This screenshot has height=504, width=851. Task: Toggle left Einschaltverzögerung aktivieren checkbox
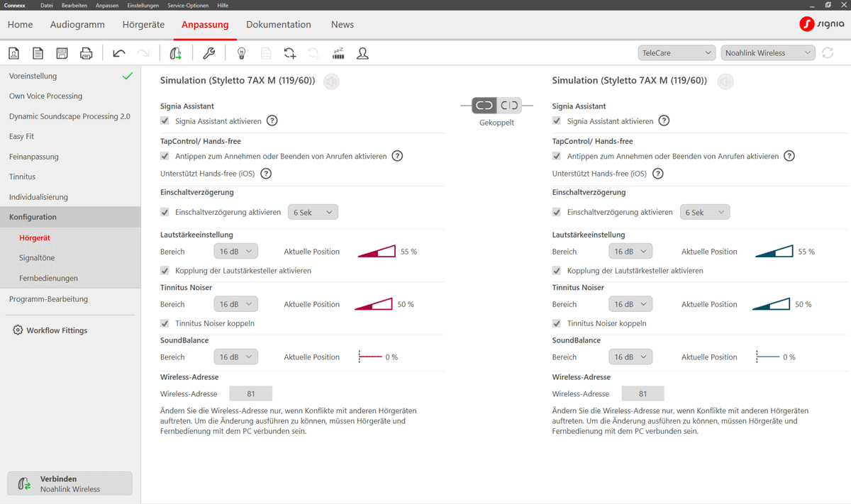coord(165,212)
